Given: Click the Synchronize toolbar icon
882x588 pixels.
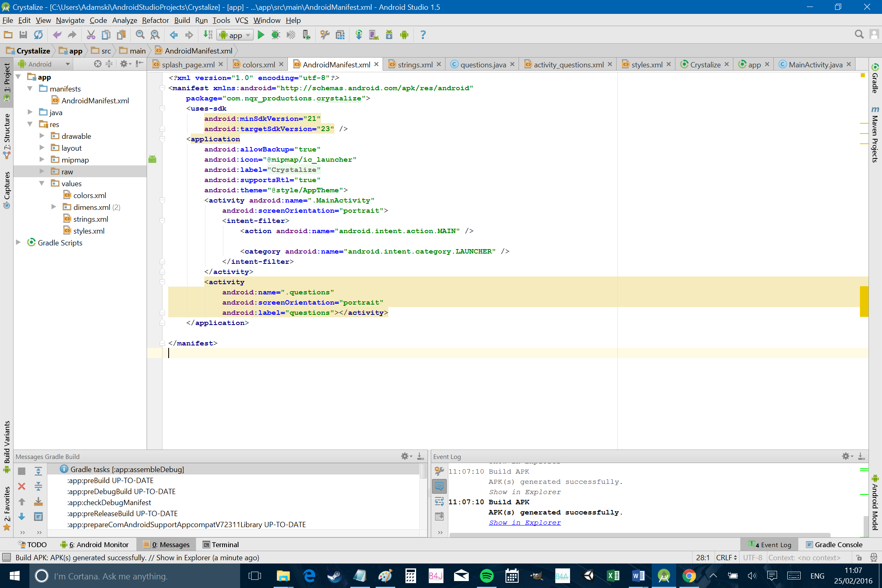Looking at the screenshot, I should (38, 35).
